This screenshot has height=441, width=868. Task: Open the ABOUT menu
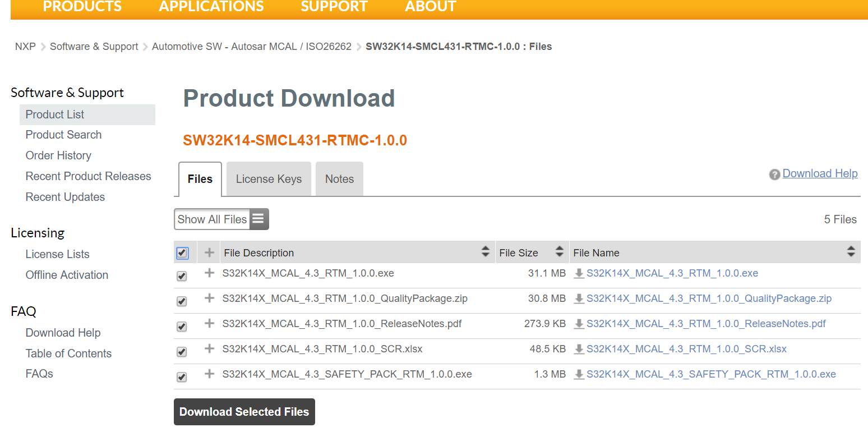431,7
